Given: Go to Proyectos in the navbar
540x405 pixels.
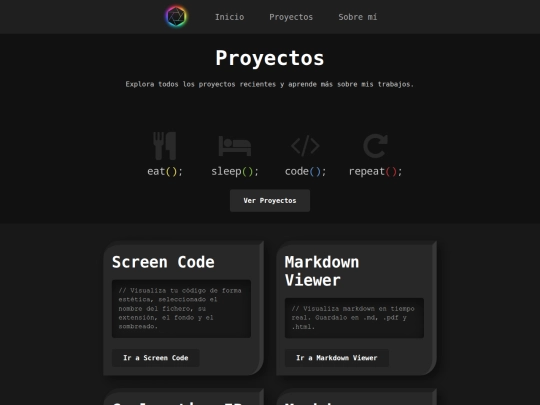Looking at the screenshot, I should (291, 17).
